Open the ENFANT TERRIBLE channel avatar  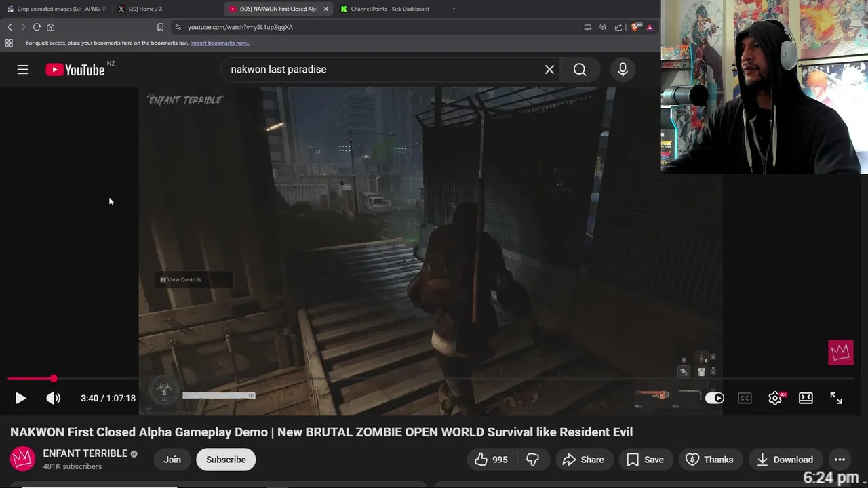(x=22, y=459)
